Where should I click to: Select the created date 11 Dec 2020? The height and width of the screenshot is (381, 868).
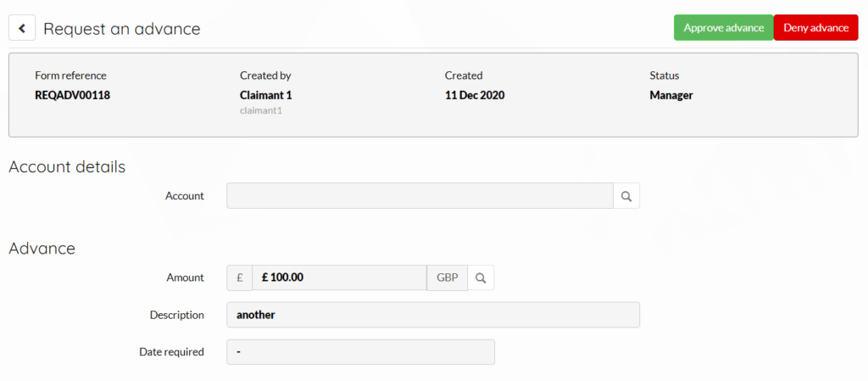click(x=475, y=95)
